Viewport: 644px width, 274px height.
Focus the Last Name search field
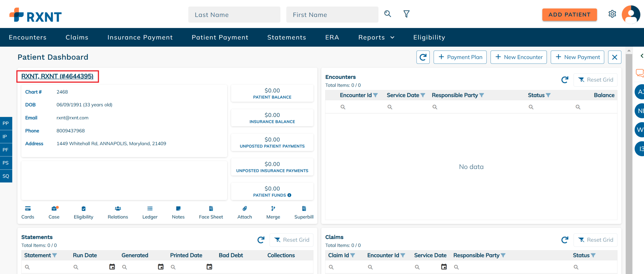[234, 15]
